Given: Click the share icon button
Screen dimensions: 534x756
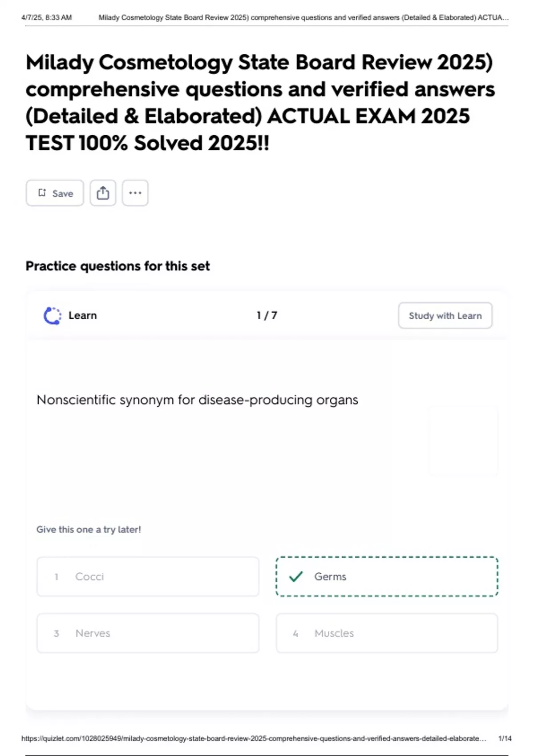Looking at the screenshot, I should point(103,193).
